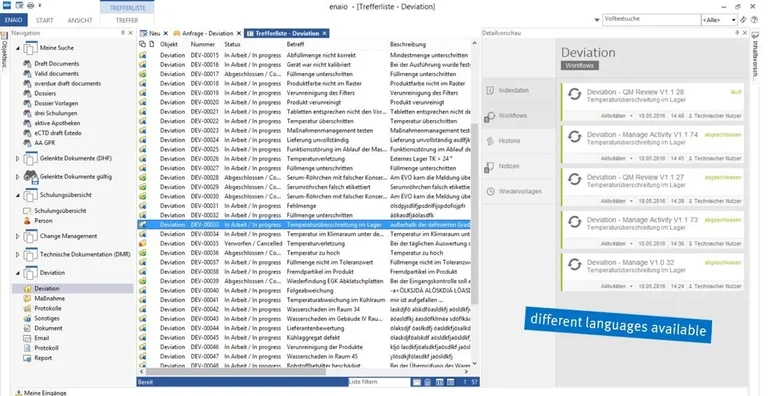
Task: Show the Historie section
Action: point(519,141)
